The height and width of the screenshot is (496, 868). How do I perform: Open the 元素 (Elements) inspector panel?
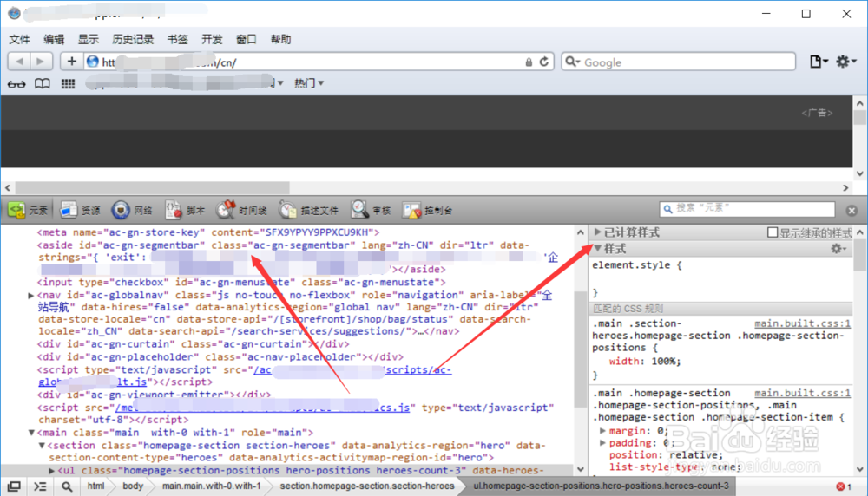tap(29, 210)
